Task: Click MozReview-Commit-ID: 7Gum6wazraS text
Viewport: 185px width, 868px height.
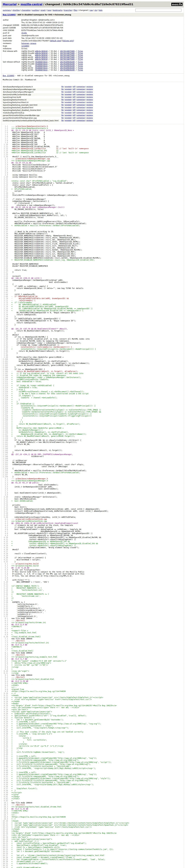Action: [19, 80]
